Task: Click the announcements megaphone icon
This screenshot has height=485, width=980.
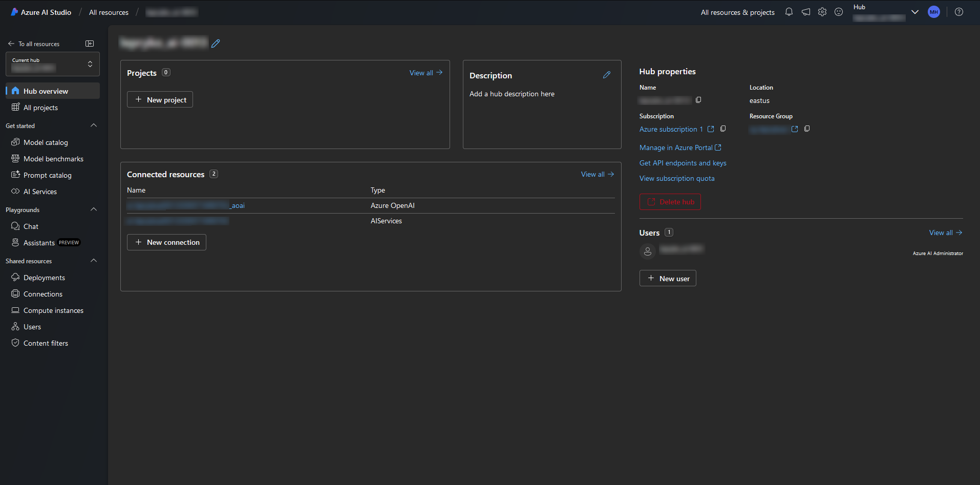Action: 805,12
